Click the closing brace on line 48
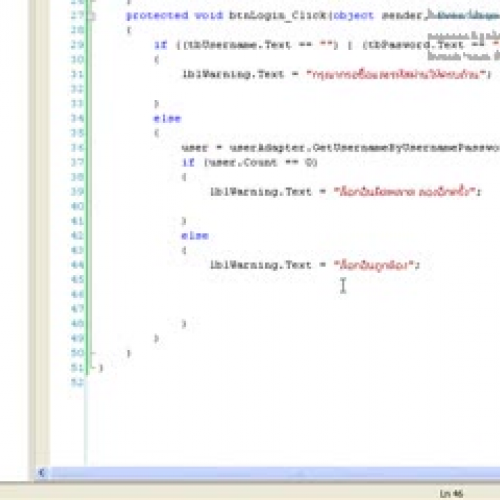The height and width of the screenshot is (500, 500). [184, 324]
